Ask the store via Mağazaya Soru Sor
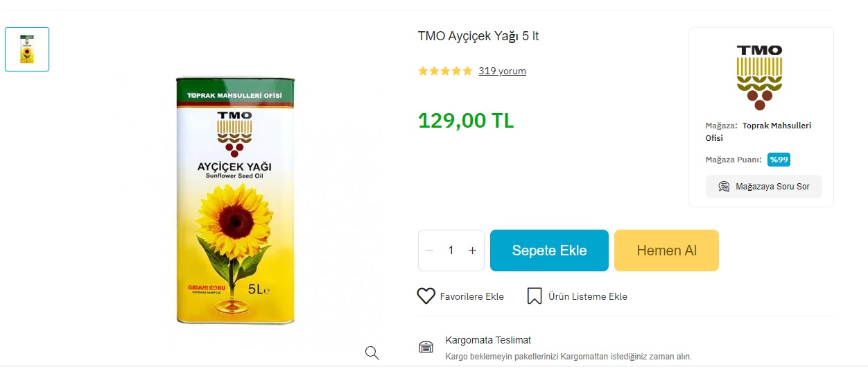 pos(763,187)
